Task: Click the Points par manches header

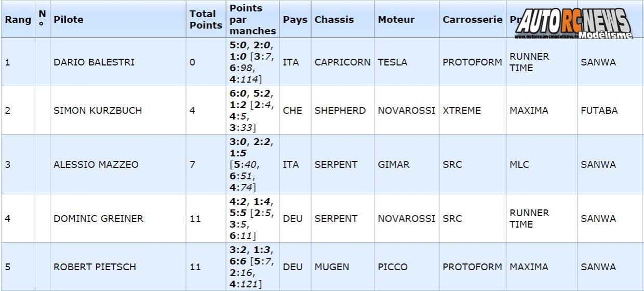Action: tap(253, 20)
